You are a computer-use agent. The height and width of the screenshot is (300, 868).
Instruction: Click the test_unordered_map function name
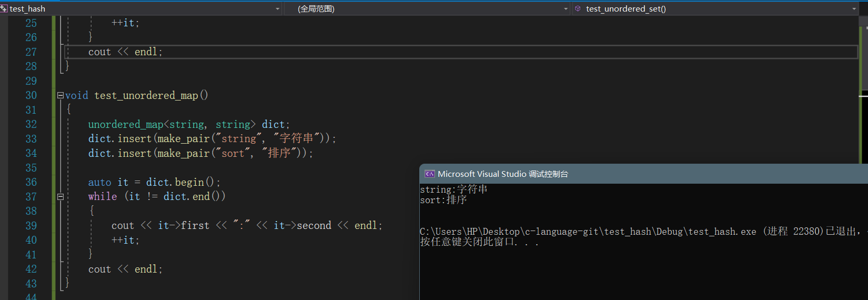point(146,95)
